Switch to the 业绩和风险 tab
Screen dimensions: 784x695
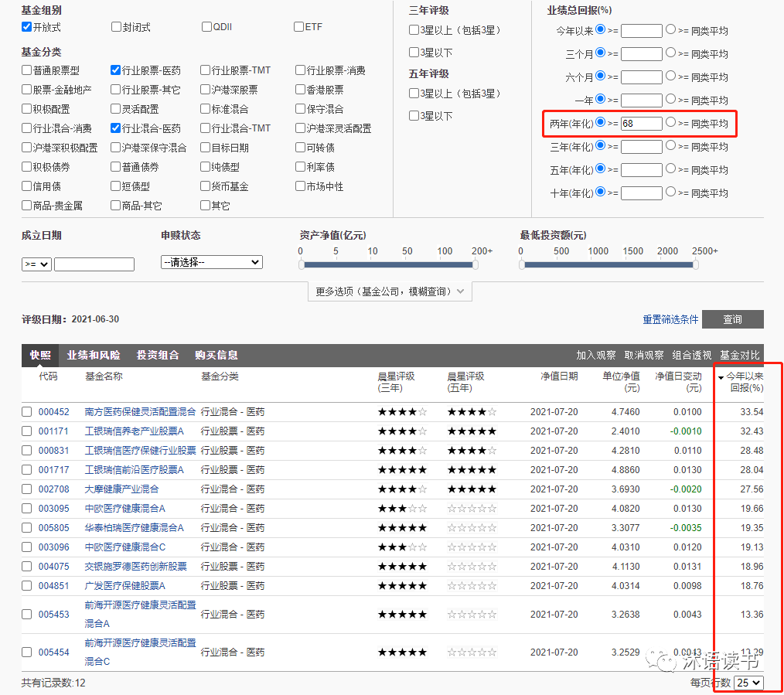click(94, 356)
